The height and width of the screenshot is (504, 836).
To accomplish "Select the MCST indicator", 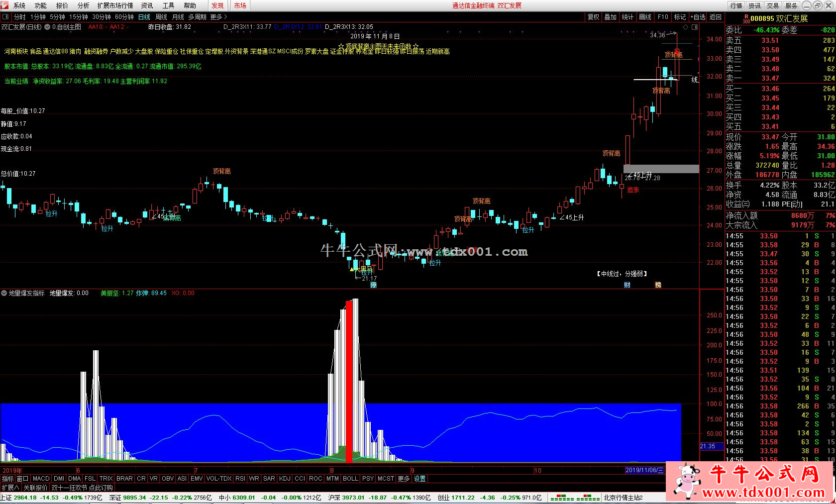I will (386, 479).
